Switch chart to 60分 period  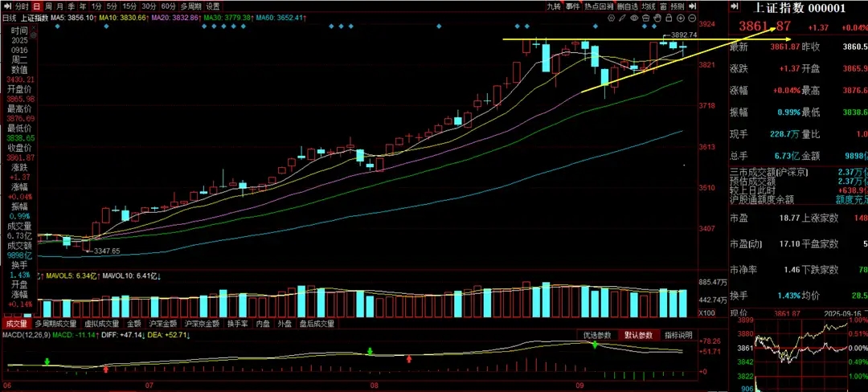point(168,6)
